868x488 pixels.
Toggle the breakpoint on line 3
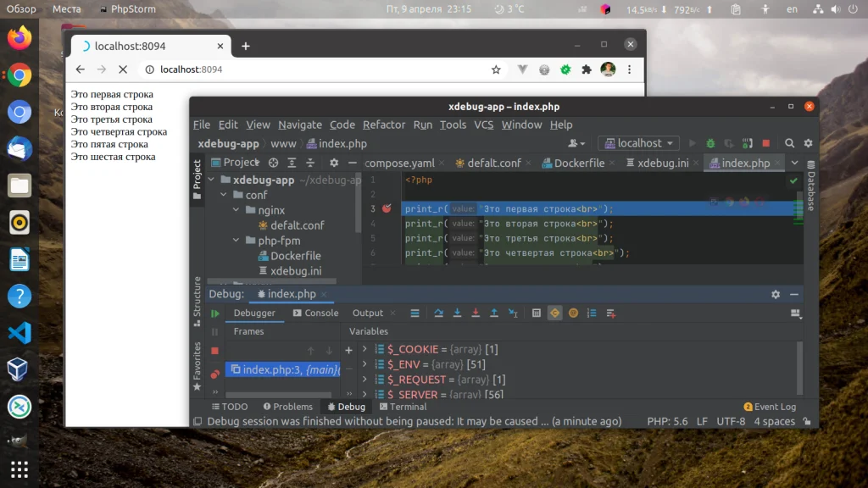coord(388,208)
